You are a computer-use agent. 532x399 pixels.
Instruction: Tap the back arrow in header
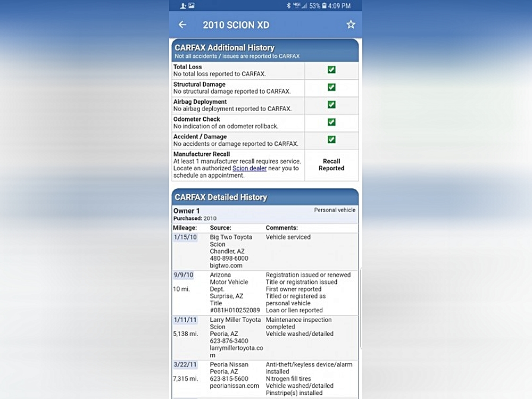[182, 24]
